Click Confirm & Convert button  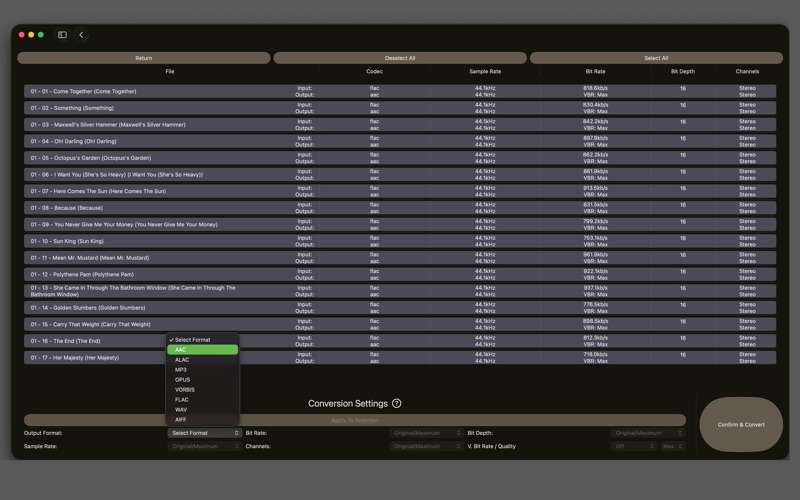[741, 424]
